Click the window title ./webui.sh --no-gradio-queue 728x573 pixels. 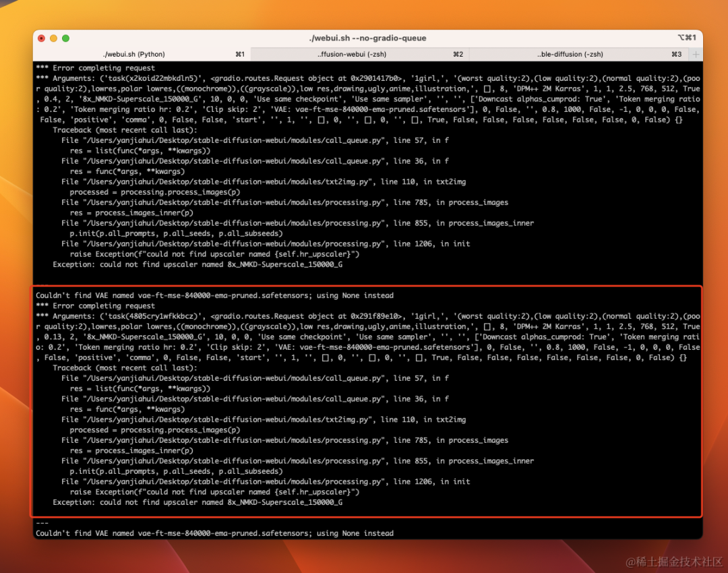pos(368,38)
